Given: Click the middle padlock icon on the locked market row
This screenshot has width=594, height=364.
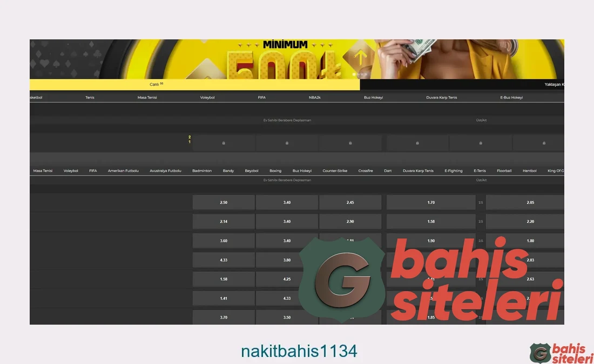Looking at the screenshot, I should click(x=350, y=142).
